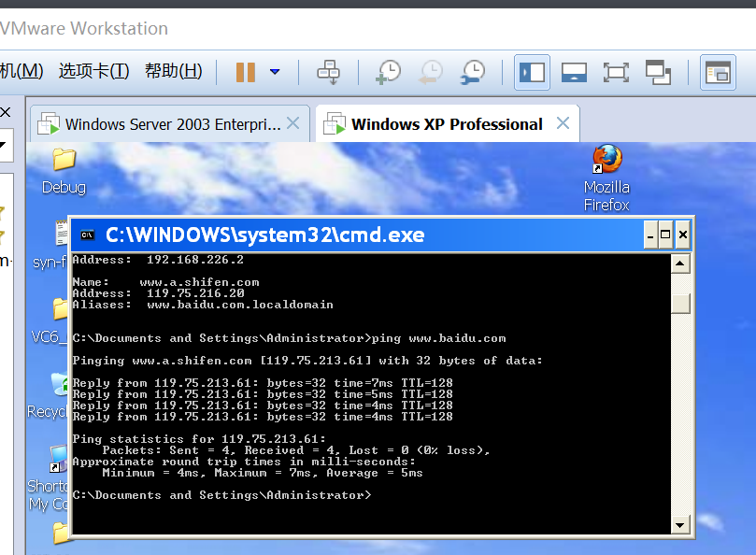Click the 'Address: 119.75.216.20' line
This screenshot has width=756, height=555.
pyautogui.click(x=158, y=293)
